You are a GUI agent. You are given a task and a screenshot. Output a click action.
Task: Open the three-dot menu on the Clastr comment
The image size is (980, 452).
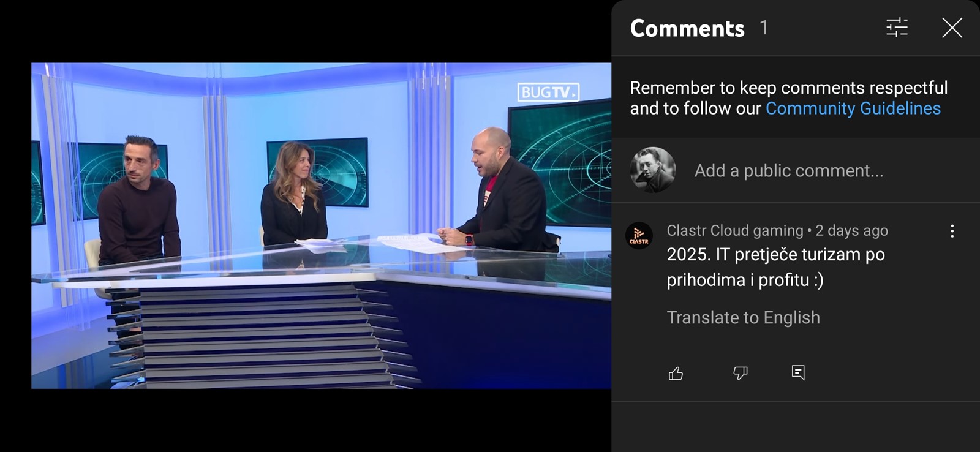pos(952,231)
